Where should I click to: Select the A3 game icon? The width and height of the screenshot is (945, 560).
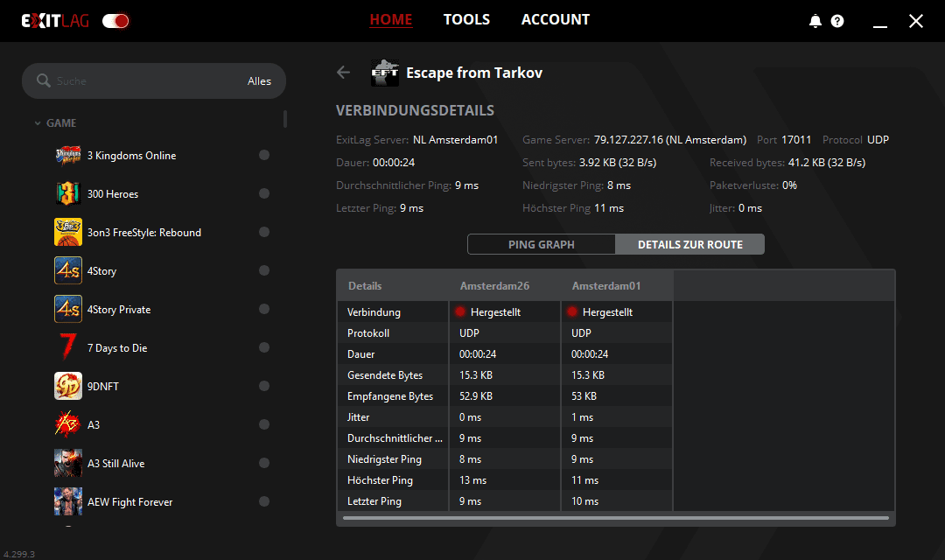pyautogui.click(x=68, y=424)
